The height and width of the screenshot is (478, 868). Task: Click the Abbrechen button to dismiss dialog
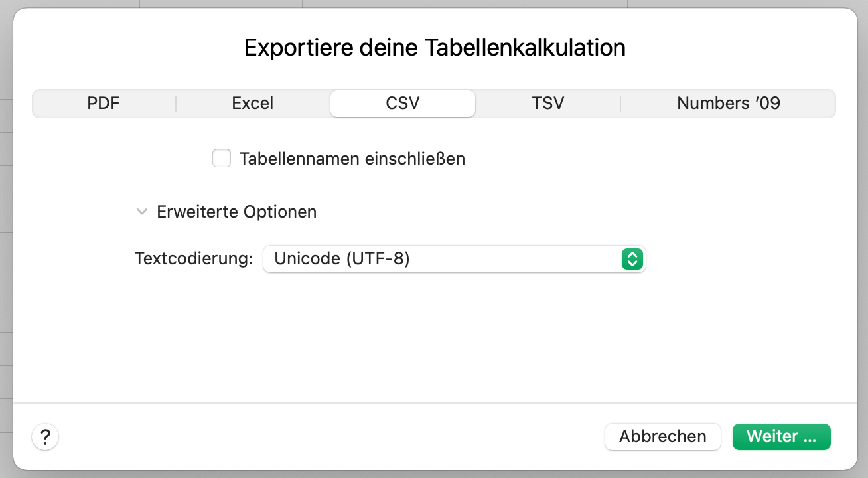(x=662, y=436)
